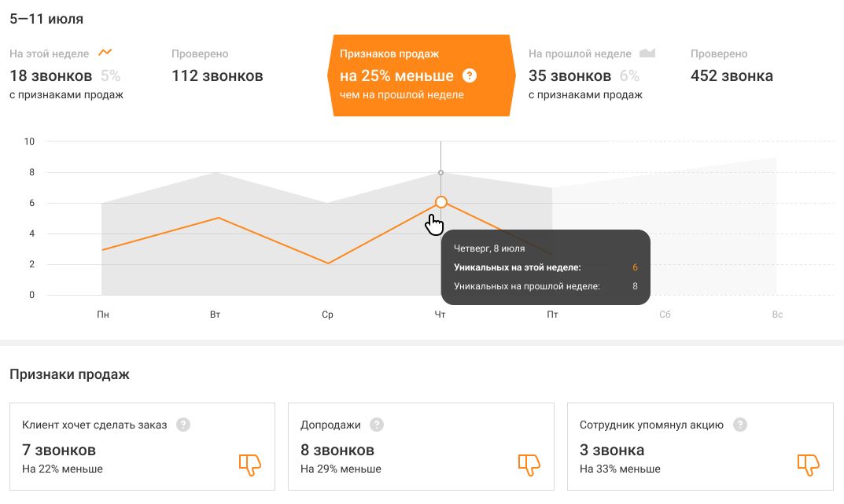Select the 'На этой неделе' 18 звонков stat

pos(51,76)
